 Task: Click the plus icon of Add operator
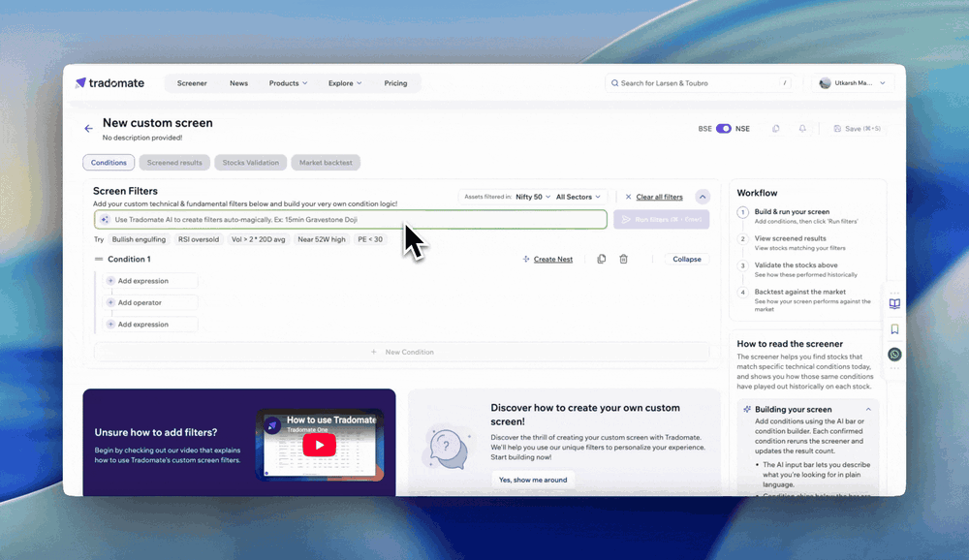[x=110, y=302]
